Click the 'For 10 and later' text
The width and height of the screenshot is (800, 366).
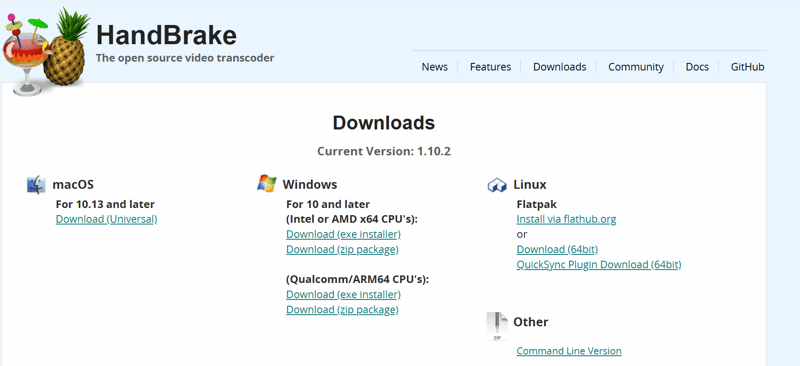(328, 204)
